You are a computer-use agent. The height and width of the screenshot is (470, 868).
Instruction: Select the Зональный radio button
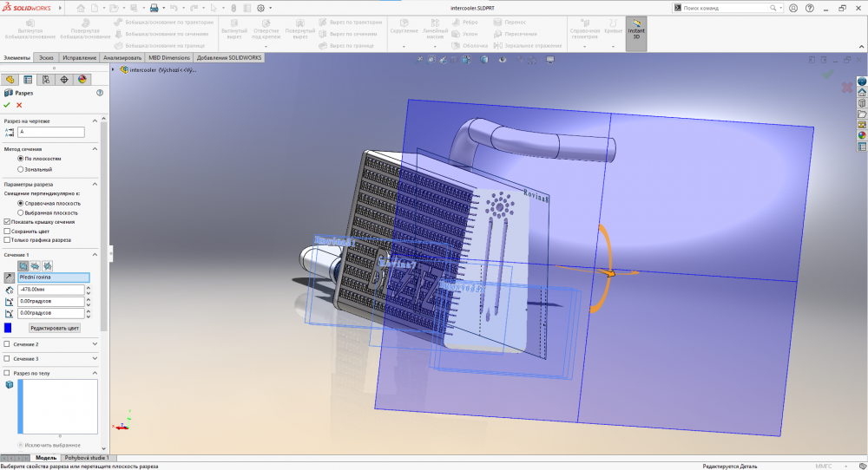coord(21,169)
